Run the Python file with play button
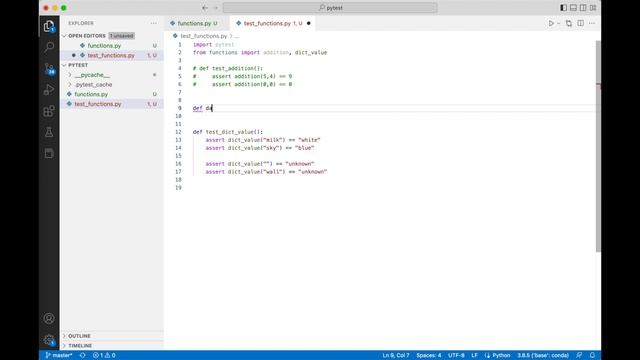Screen dimensions: 640x360 551,23
